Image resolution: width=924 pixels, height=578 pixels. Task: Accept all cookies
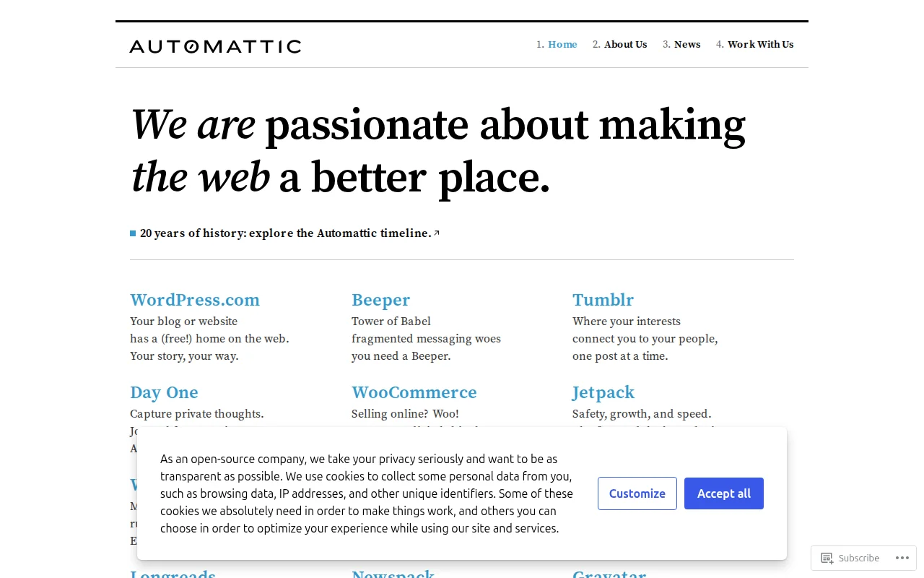724,493
